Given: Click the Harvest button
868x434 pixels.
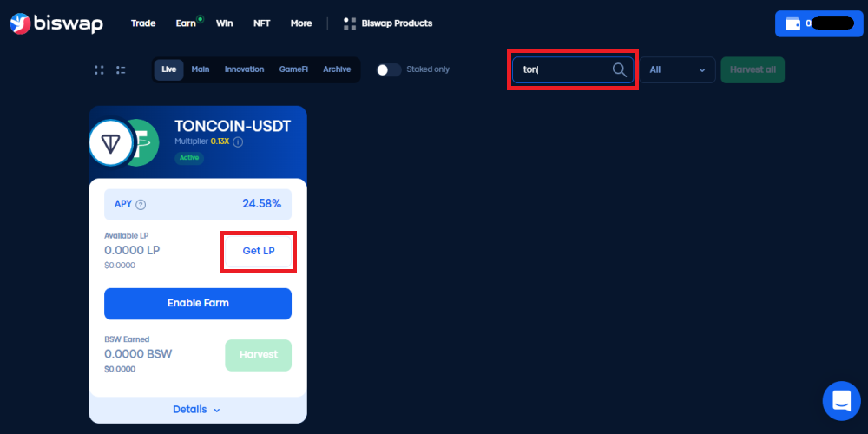Looking at the screenshot, I should point(259,355).
